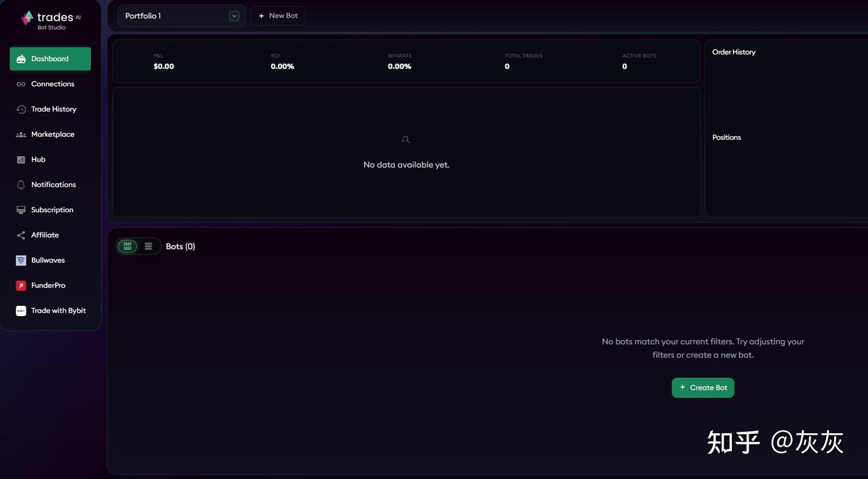Viewport: 868px width, 479px height.
Task: Open the FunderPro link
Action: coord(50,286)
